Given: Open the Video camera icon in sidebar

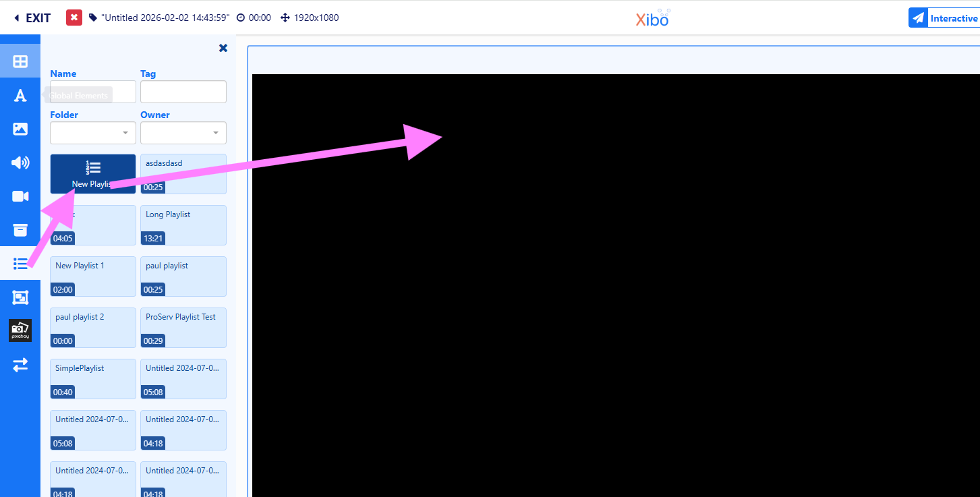Looking at the screenshot, I should tap(20, 196).
